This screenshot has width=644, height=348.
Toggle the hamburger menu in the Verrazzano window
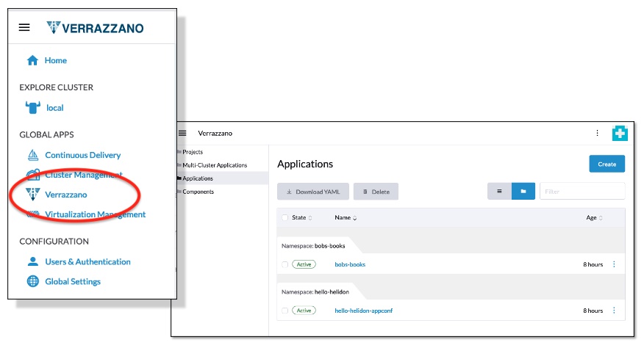[182, 134]
